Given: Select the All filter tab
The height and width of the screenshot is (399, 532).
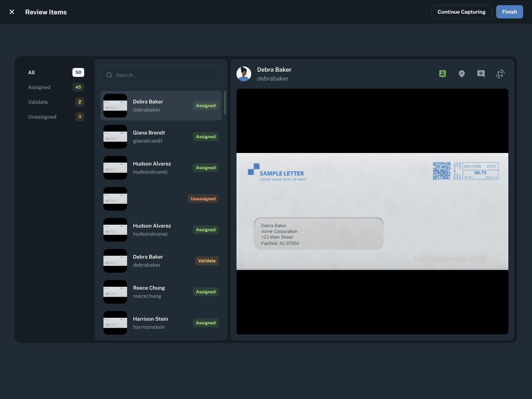Looking at the screenshot, I should 56,72.
